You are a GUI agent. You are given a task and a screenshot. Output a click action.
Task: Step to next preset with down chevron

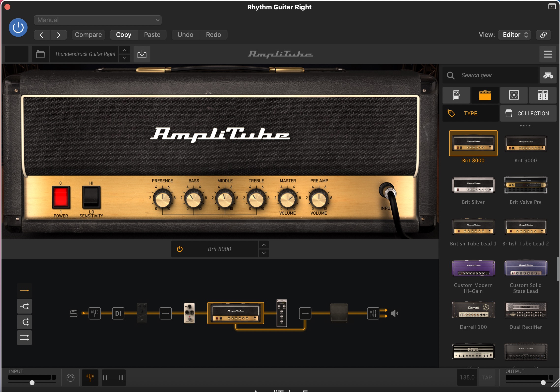tap(125, 58)
